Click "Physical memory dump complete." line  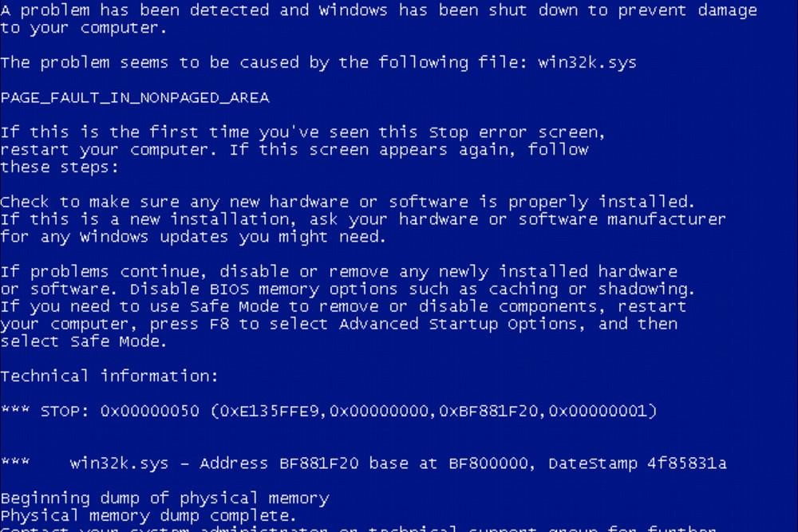pos(148,516)
